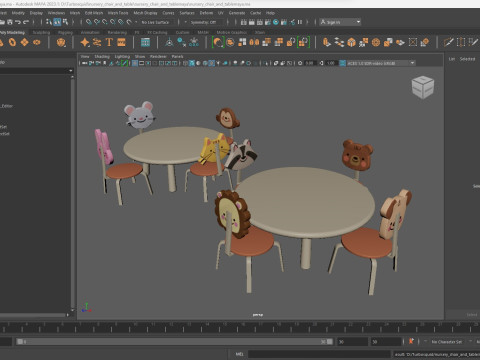Click the view cube in the viewport
480x360 pixels.
click(x=423, y=87)
